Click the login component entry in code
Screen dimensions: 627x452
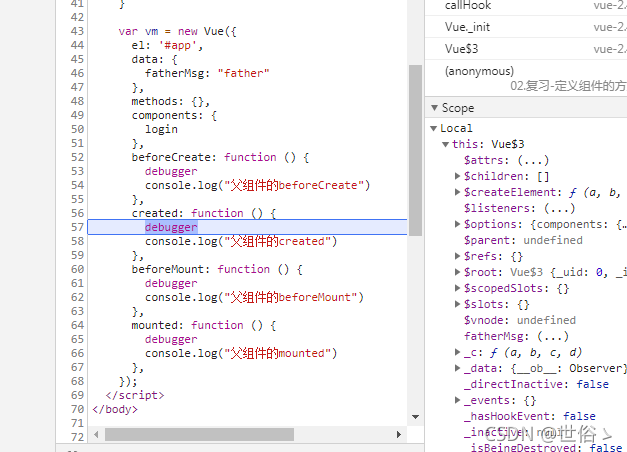[x=161, y=130]
